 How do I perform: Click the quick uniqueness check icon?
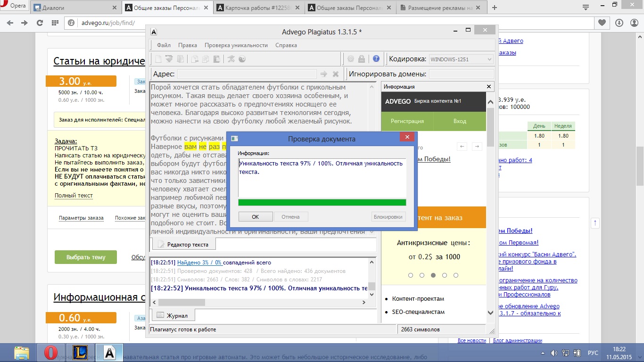(231, 59)
